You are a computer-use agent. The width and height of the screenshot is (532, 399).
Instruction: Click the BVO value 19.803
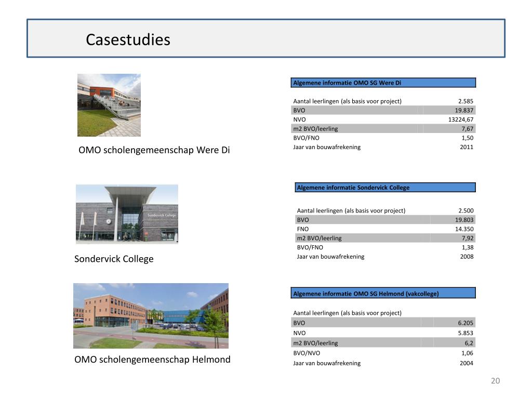click(x=464, y=220)
